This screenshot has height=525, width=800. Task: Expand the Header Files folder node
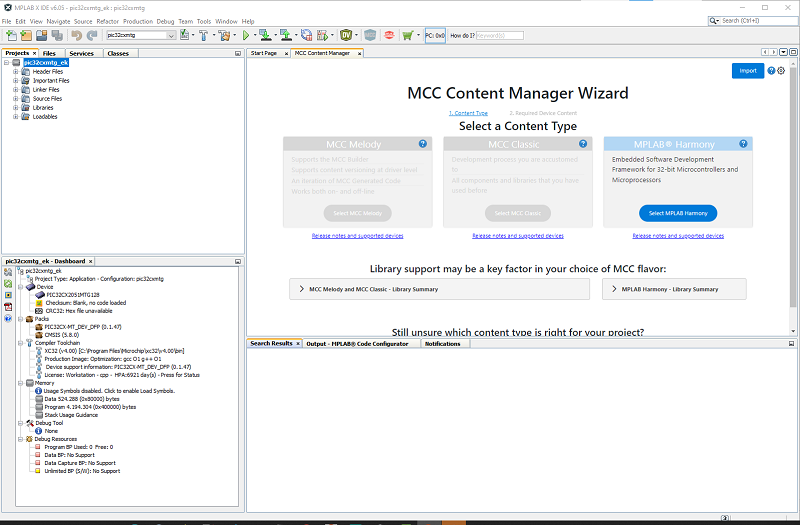[16, 71]
